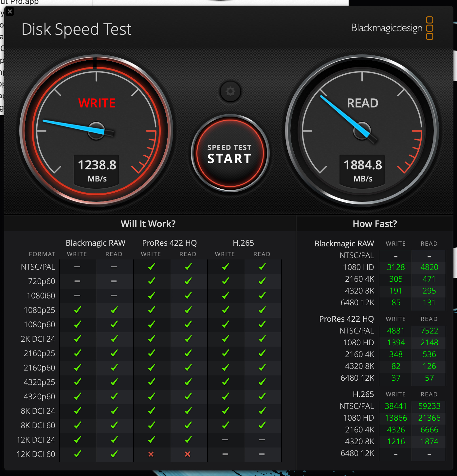This screenshot has height=476, width=457.
Task: Click the ProRes read checkmark for 1080p25
Action: (x=188, y=310)
